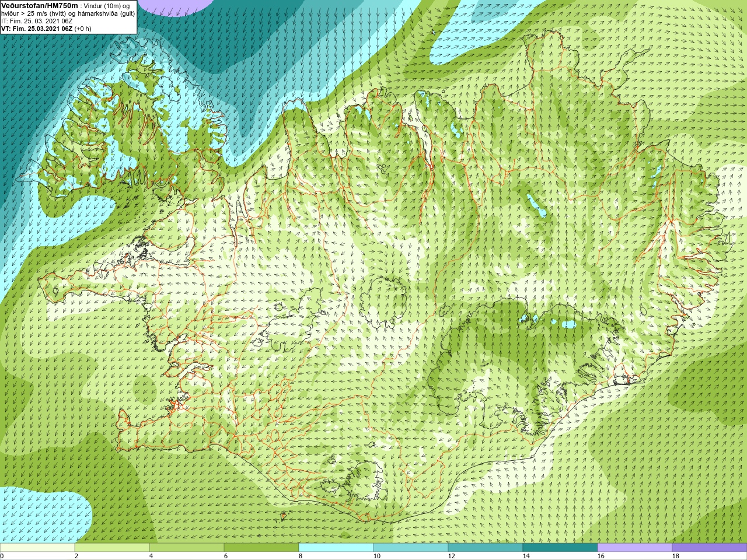Click the scale label '2'
Screen dimensions: 747x560
click(76, 556)
